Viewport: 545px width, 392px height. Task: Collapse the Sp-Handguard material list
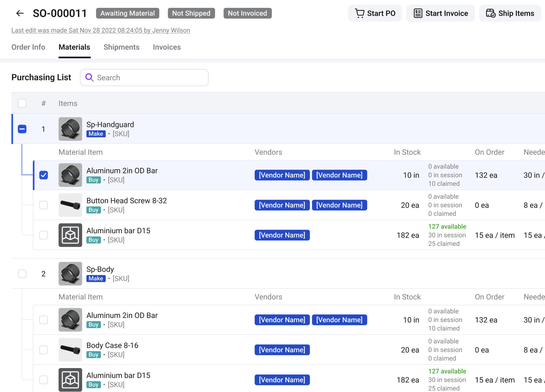(x=22, y=129)
